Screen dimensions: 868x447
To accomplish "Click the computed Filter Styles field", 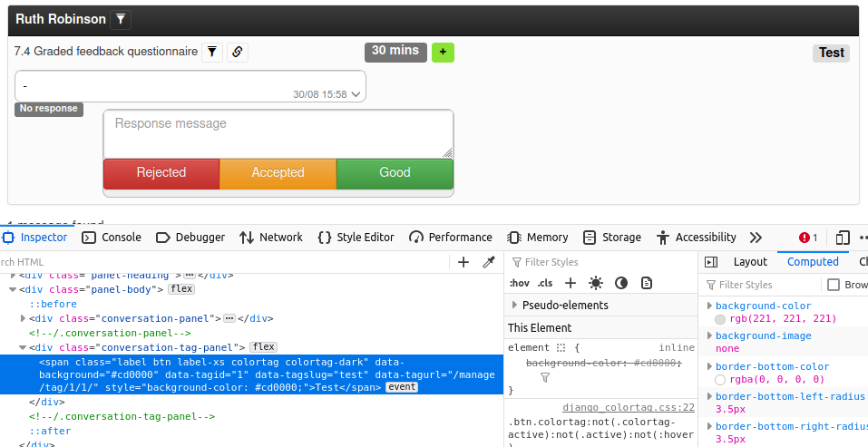I will click(x=762, y=285).
